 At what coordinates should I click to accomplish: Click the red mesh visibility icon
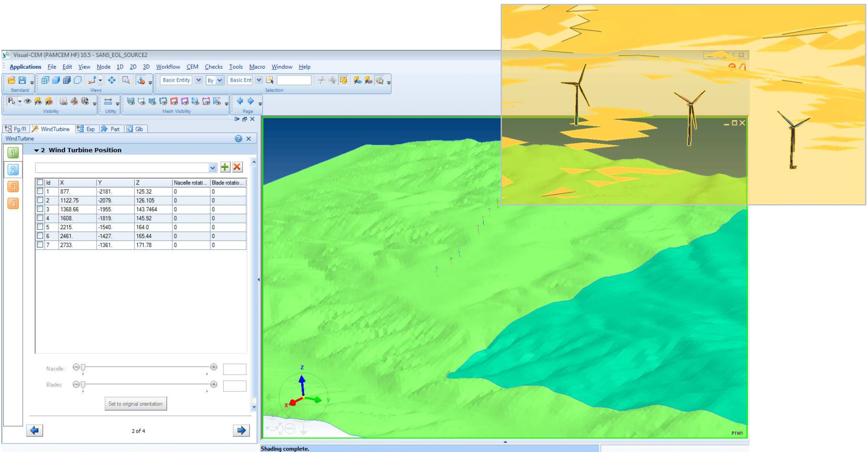[174, 101]
